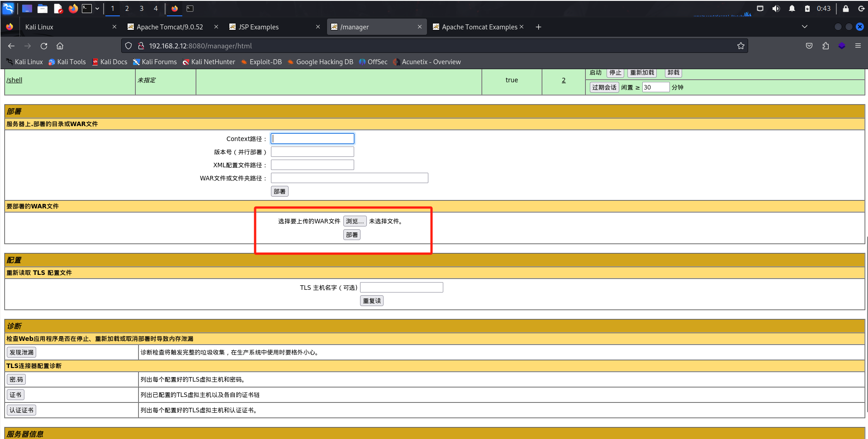The image size is (868, 439).
Task: Click the Find Leaks diagnostic button
Action: click(21, 352)
